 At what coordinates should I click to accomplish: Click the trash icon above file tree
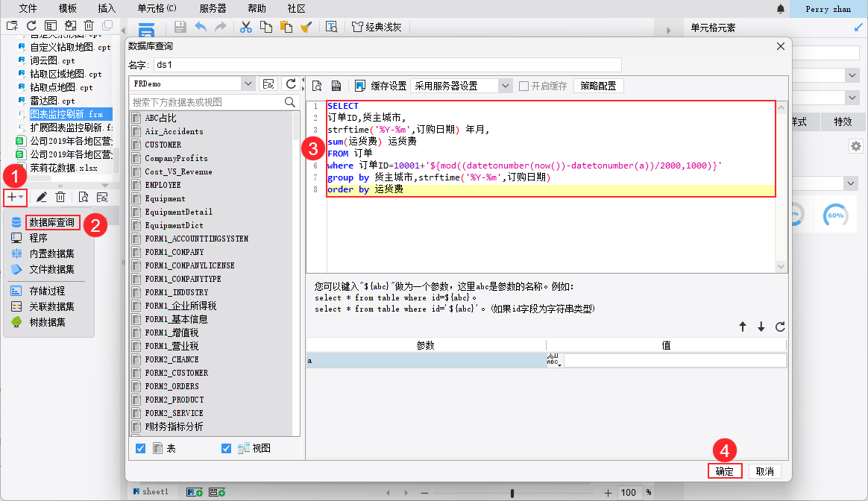click(89, 25)
